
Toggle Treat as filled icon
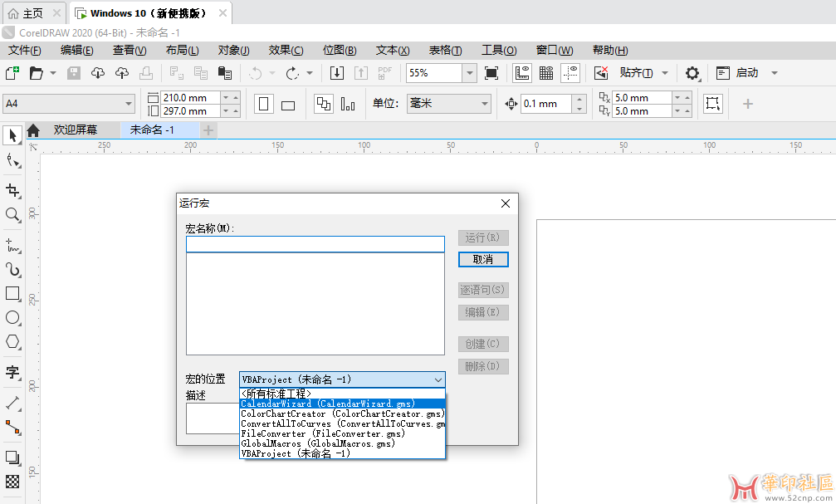713,104
